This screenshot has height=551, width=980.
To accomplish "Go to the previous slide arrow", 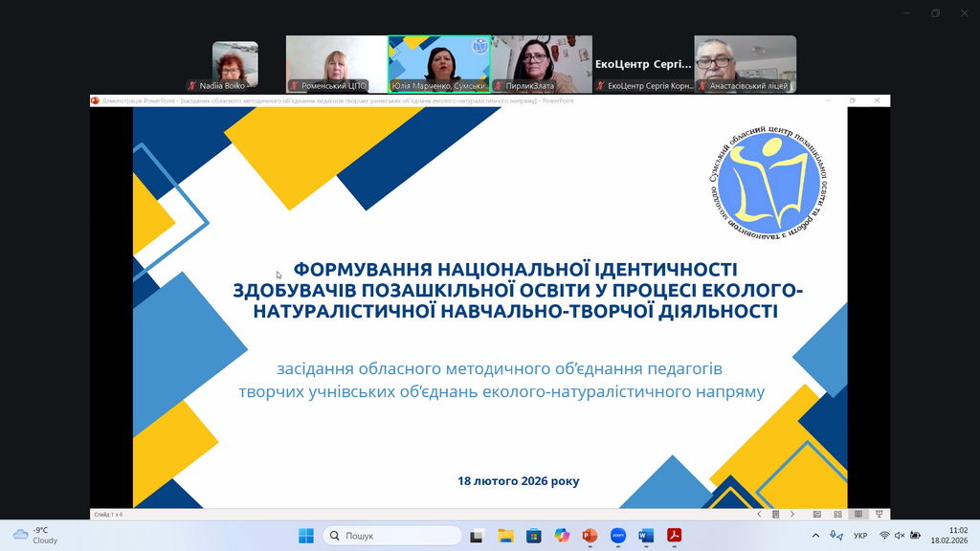I will click(759, 515).
